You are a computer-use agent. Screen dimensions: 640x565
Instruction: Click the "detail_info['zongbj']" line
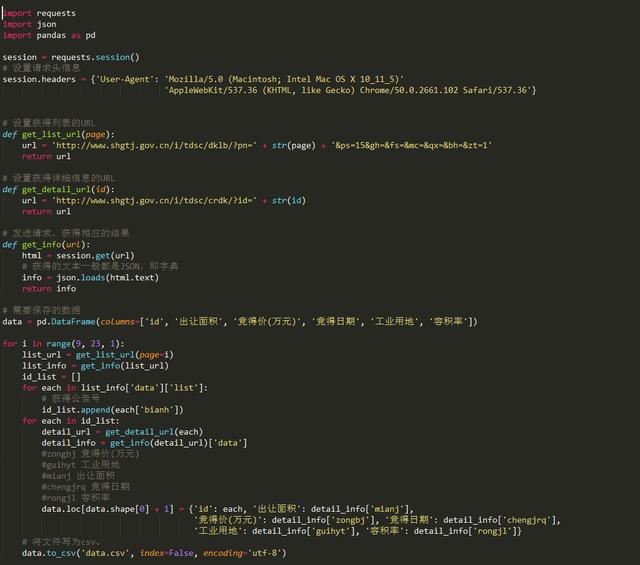click(x=377, y=520)
